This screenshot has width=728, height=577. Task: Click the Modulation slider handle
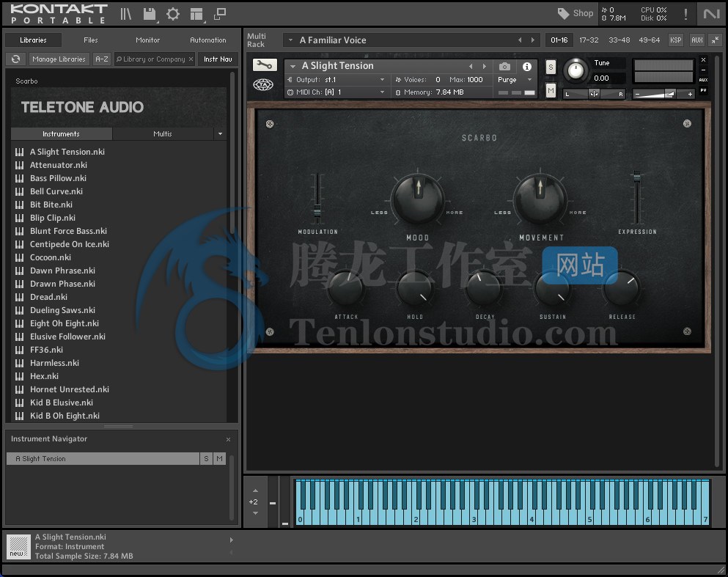[x=317, y=210]
